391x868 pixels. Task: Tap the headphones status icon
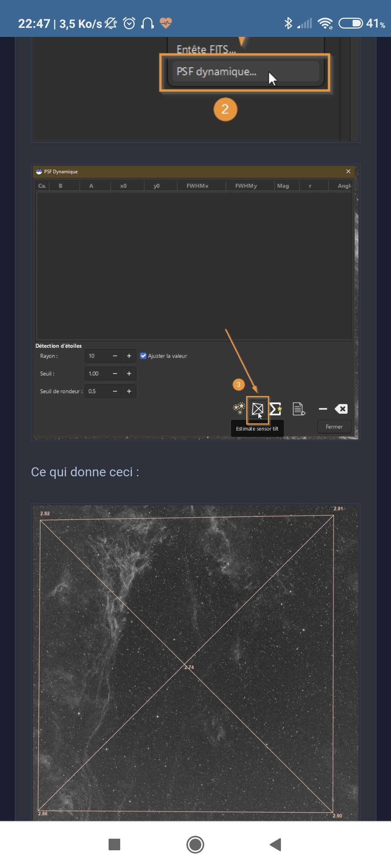click(x=147, y=24)
